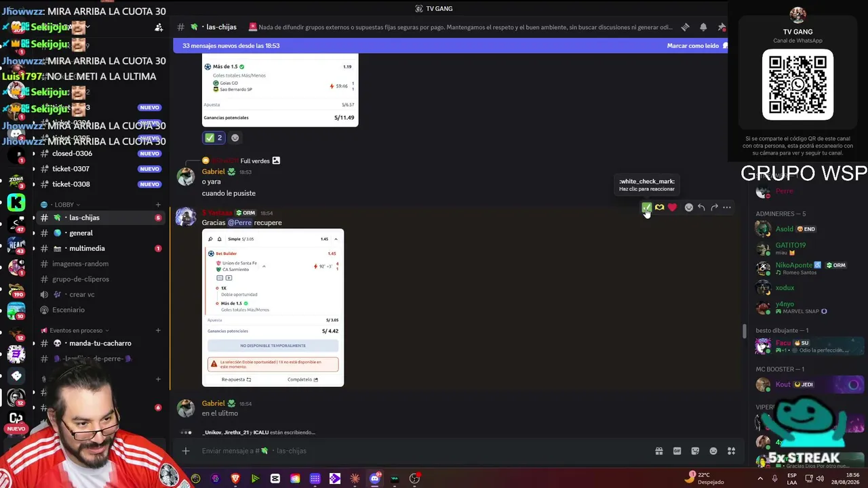React with yellow heart hands emoji

click(x=659, y=207)
